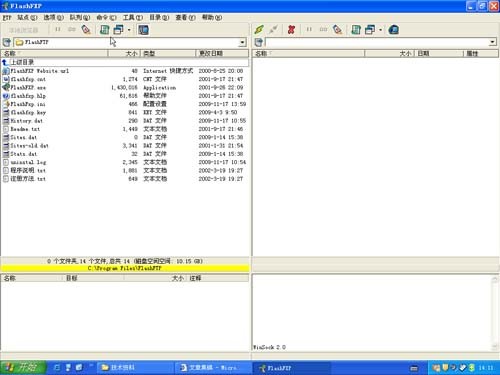Viewport: 500px width, 375px height.
Task: Sort local files by 更改日期 column header
Action: click(222, 53)
